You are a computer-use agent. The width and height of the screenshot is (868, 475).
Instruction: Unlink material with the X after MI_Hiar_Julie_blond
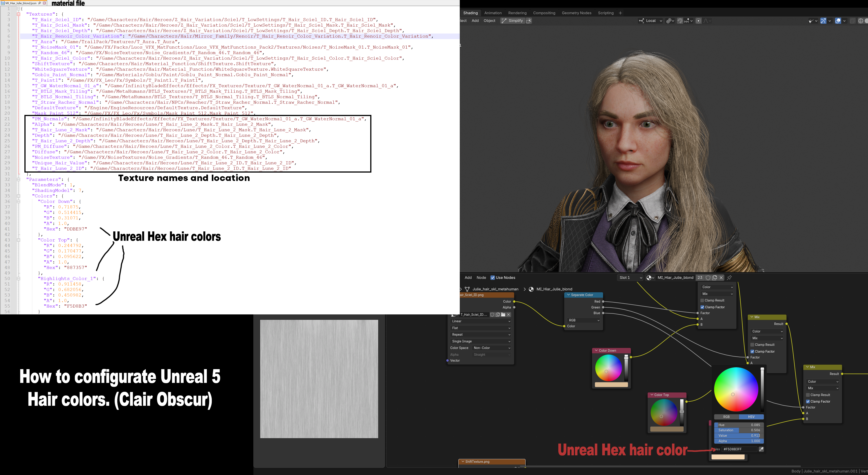pos(721,278)
